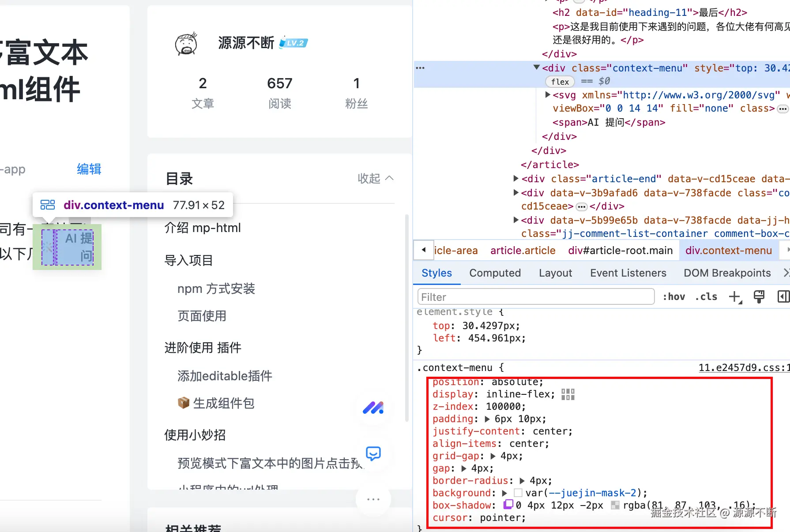790x532 pixels.
Task: Collapse the 目录 table of contents
Action: (x=376, y=178)
